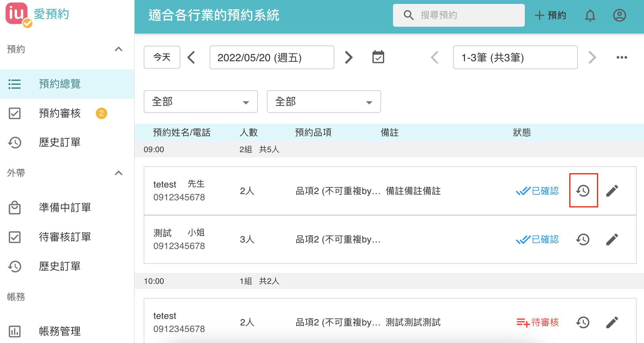The image size is (644, 343).
Task: Collapse the 預約 sidebar section
Action: [118, 49]
